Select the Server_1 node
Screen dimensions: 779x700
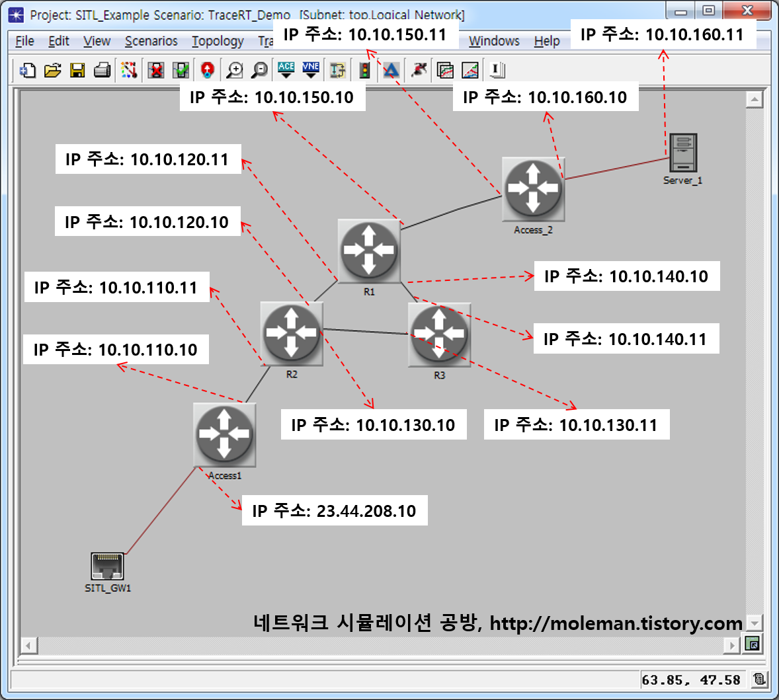click(683, 153)
